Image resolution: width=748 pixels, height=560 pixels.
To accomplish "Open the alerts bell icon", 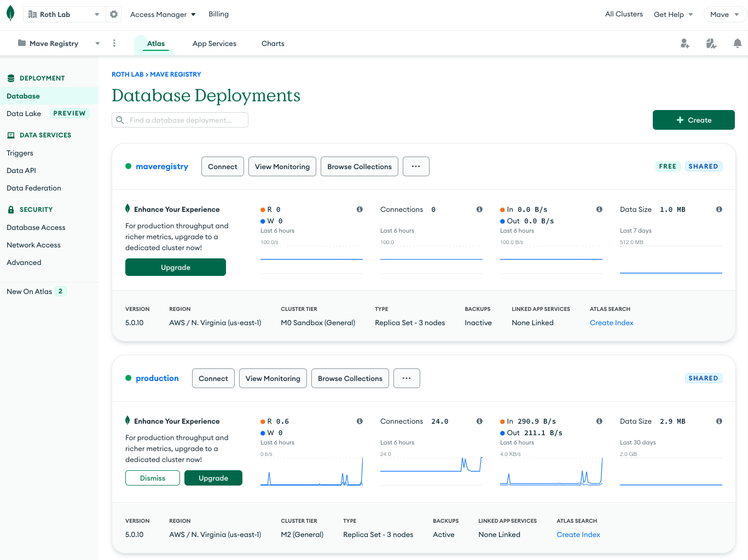I will pyautogui.click(x=738, y=43).
